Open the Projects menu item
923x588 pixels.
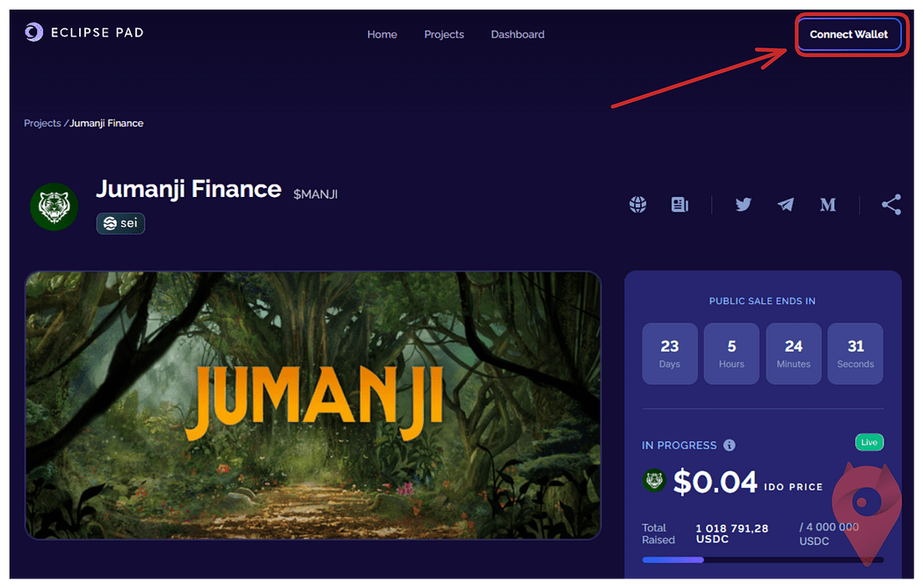click(x=444, y=34)
